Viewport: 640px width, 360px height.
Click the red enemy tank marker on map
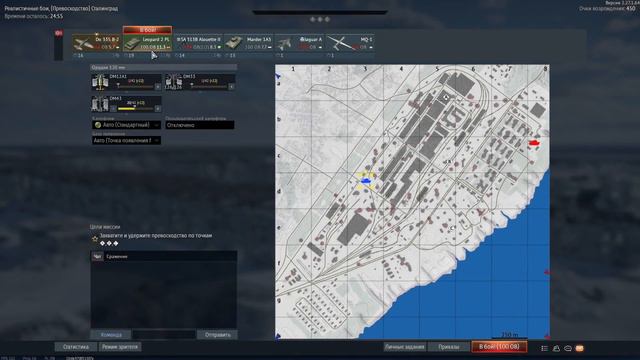534,143
